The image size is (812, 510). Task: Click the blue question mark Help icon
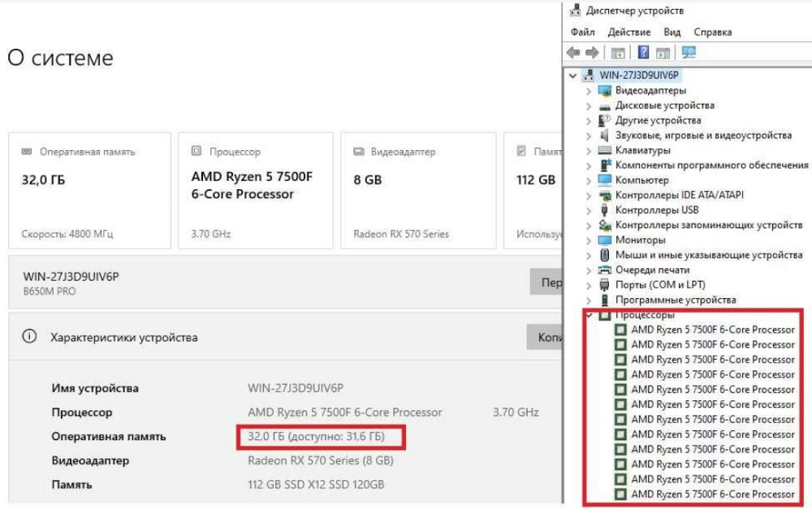click(x=643, y=53)
